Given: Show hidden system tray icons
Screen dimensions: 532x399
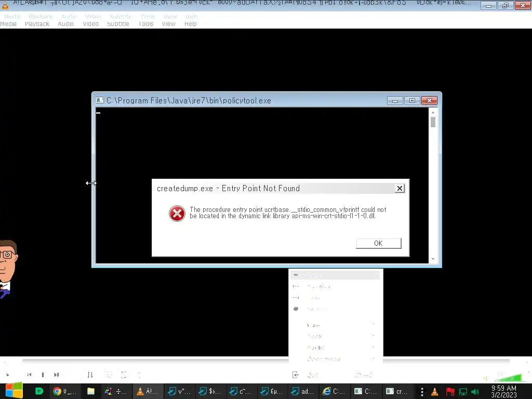Looking at the screenshot, I should (x=422, y=392).
